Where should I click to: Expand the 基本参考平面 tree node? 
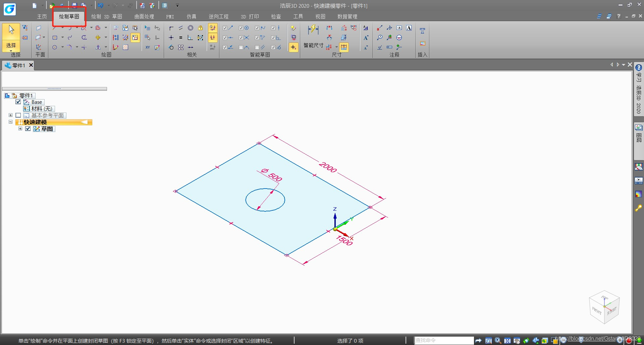[10, 115]
